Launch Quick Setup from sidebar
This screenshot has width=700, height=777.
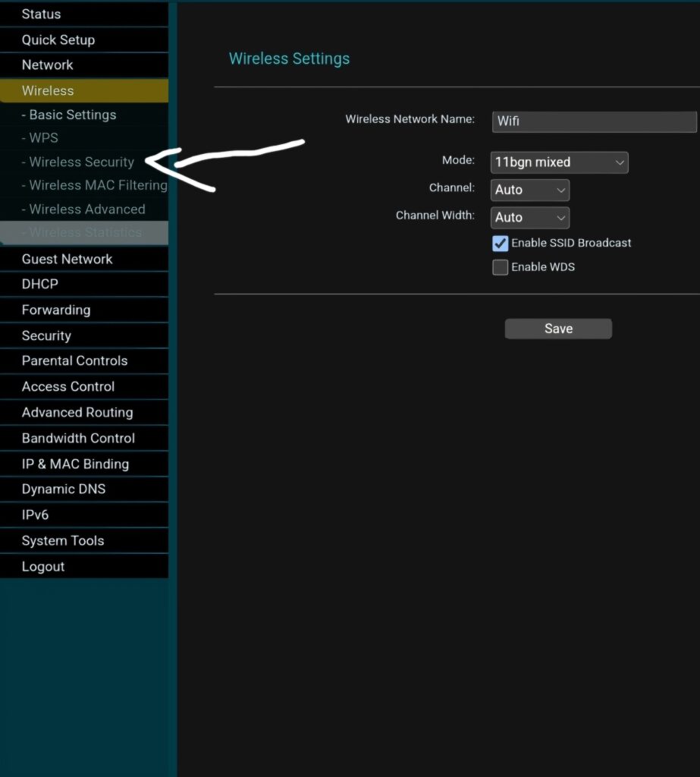point(58,40)
